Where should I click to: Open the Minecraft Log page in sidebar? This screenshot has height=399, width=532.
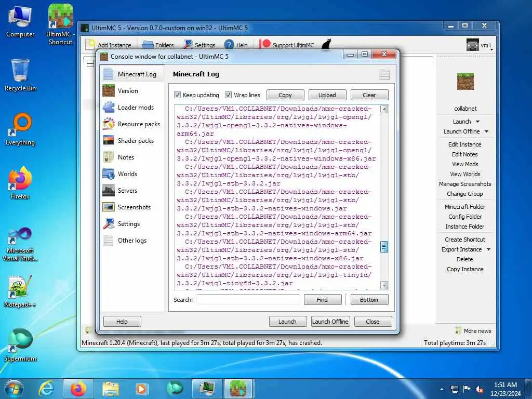tap(132, 74)
